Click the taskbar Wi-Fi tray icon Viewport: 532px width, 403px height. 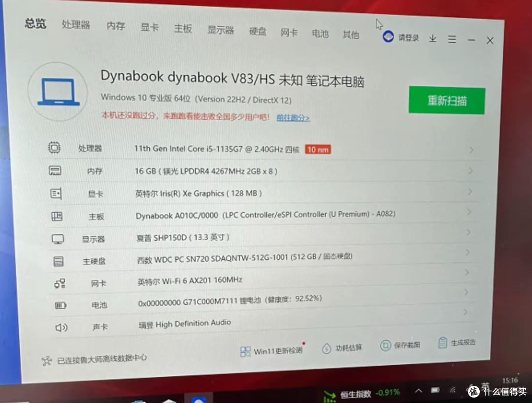click(x=453, y=390)
